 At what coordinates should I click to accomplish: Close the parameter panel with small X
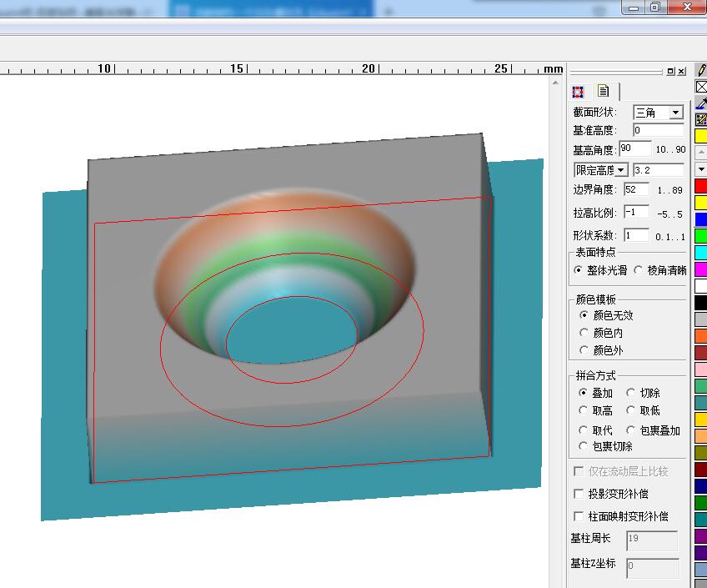681,71
